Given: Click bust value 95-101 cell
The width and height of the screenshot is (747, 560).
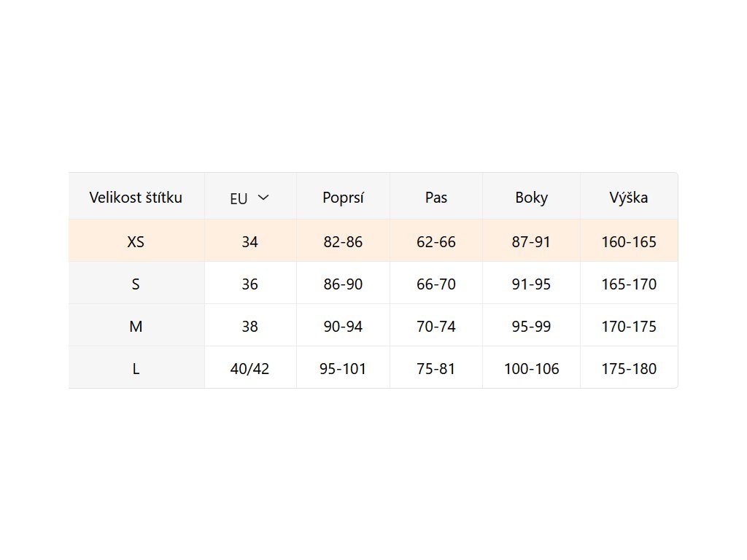Looking at the screenshot, I should pyautogui.click(x=343, y=369).
